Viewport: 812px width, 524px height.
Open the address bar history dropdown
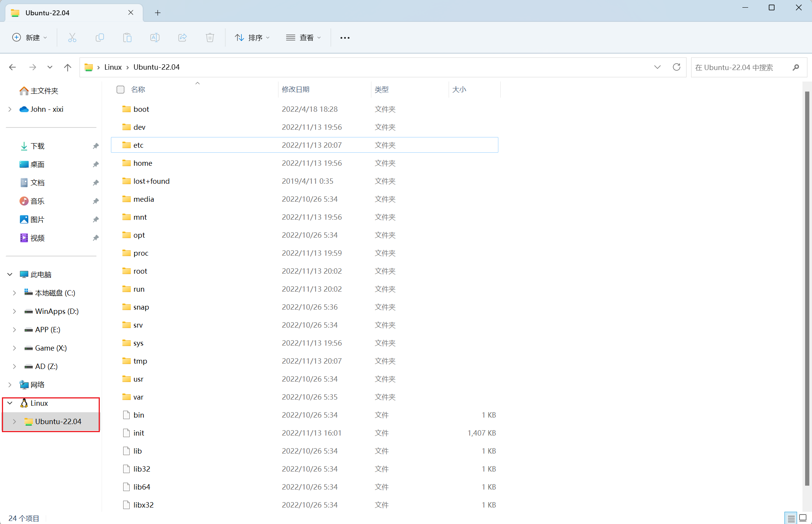657,67
